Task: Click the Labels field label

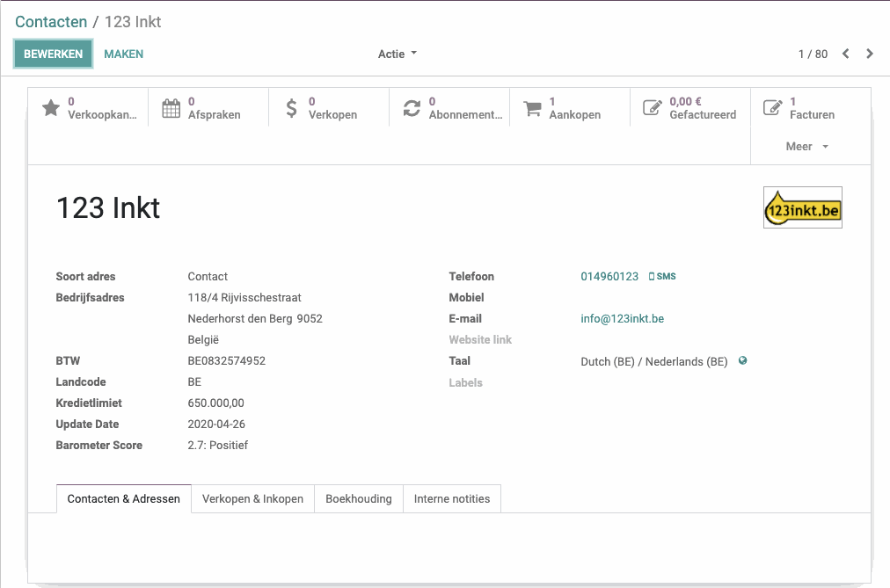Action: pos(465,382)
